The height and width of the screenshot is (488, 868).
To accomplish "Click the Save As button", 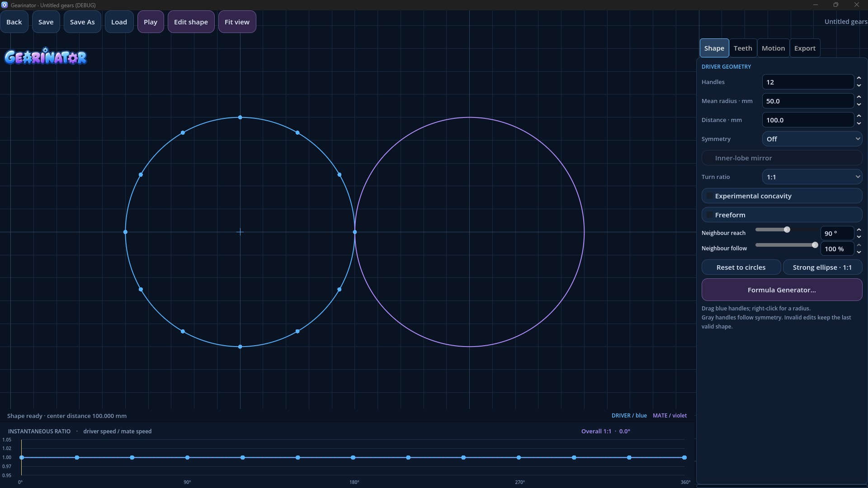I will (82, 22).
